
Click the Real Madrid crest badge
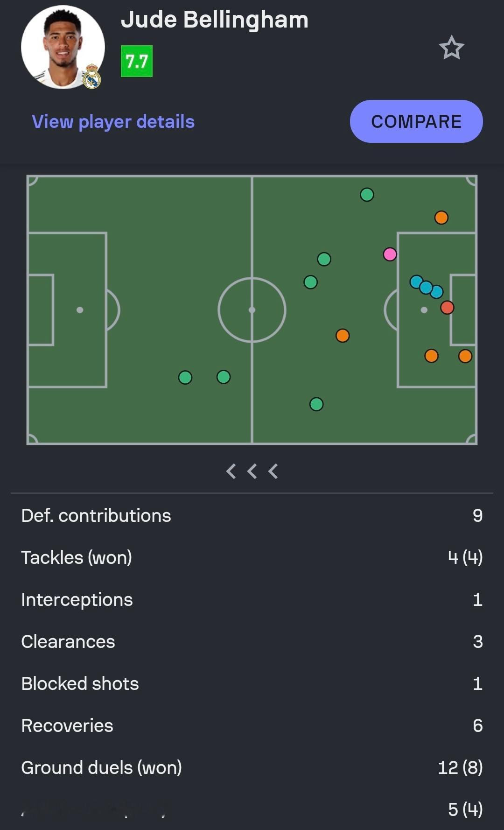pyautogui.click(x=92, y=77)
